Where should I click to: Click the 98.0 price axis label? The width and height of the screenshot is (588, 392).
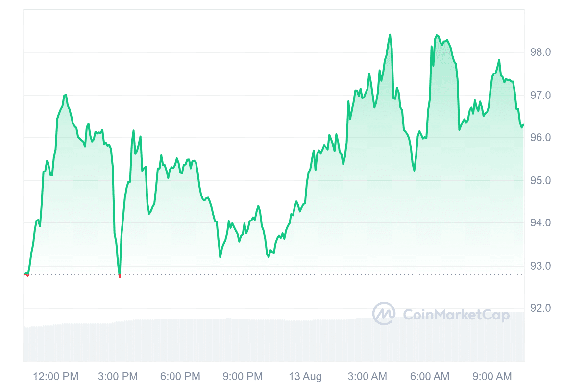pyautogui.click(x=540, y=52)
